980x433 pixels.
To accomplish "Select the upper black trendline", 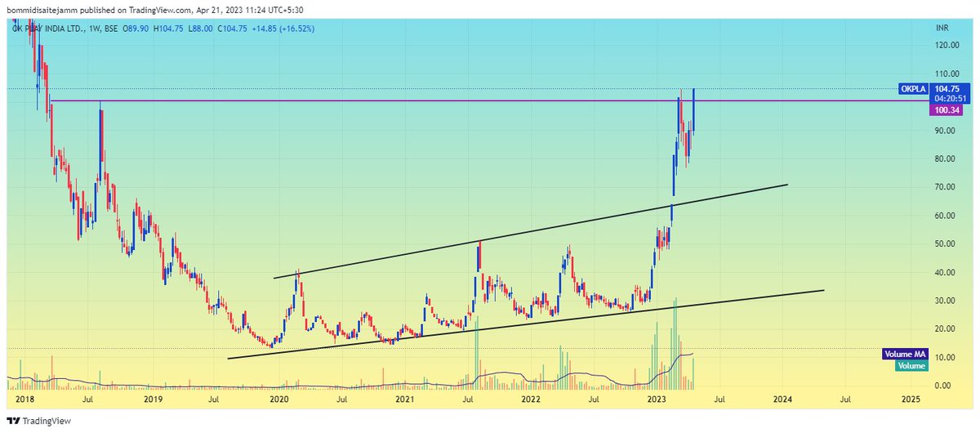I will point(531,231).
